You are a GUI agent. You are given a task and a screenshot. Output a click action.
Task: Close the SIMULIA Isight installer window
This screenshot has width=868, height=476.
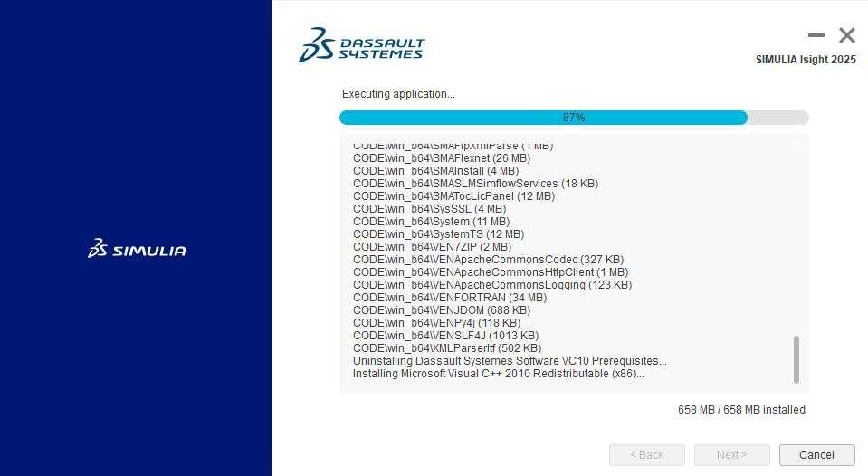pyautogui.click(x=847, y=35)
